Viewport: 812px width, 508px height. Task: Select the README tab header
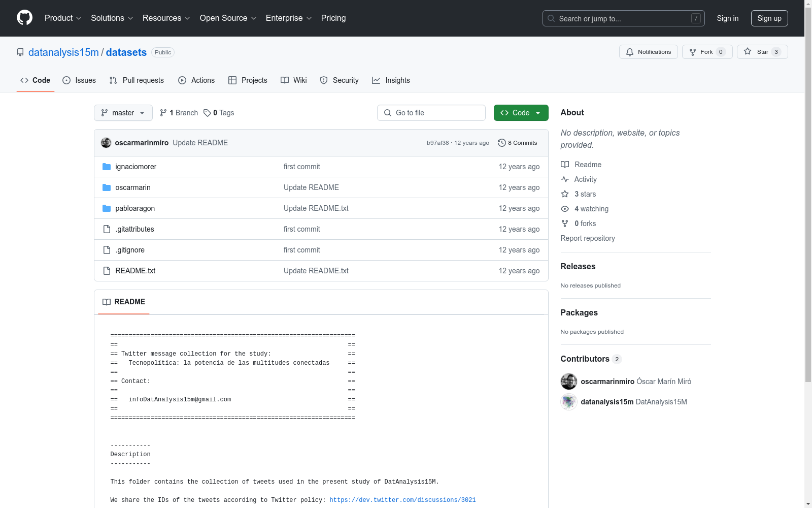[x=124, y=302]
